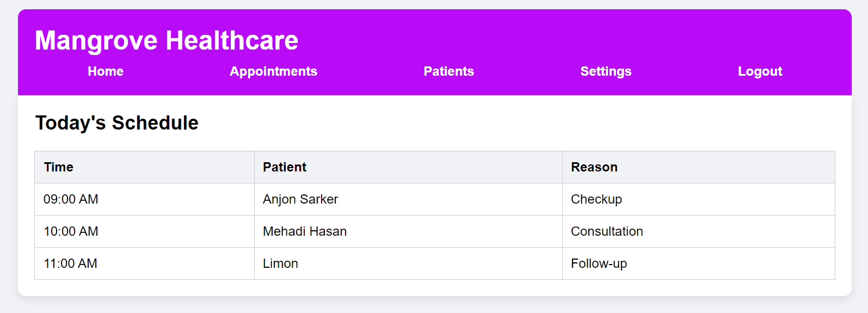Click the Checkup reason cell
Image resolution: width=868 pixels, height=313 pixels.
(x=596, y=199)
